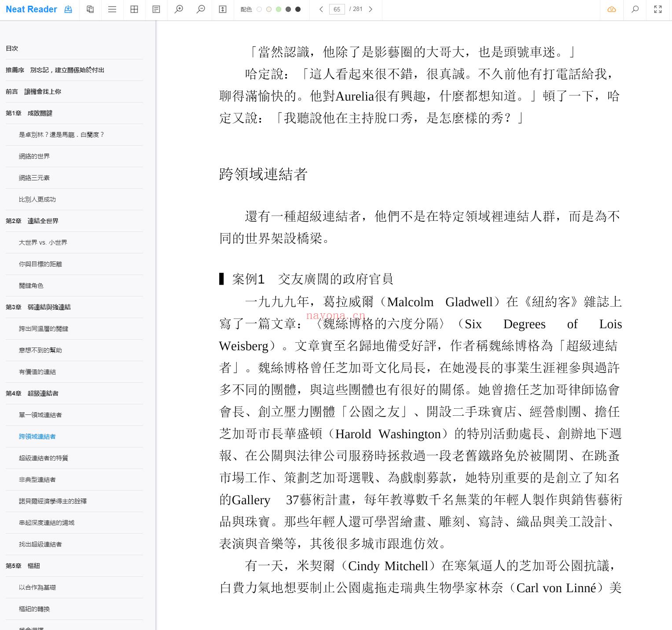The width and height of the screenshot is (672, 630).
Task: Toggle the table of contents list icon
Action: (112, 9)
